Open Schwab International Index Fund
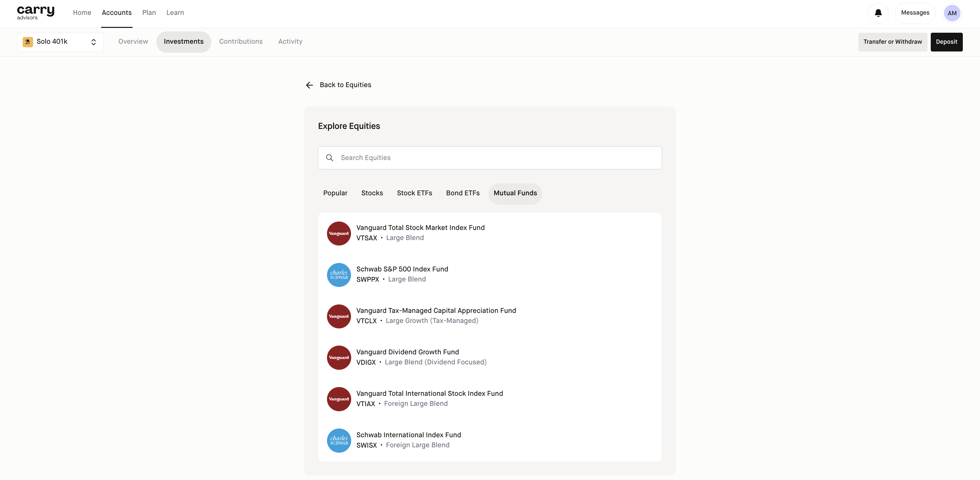The image size is (980, 480). (490, 440)
